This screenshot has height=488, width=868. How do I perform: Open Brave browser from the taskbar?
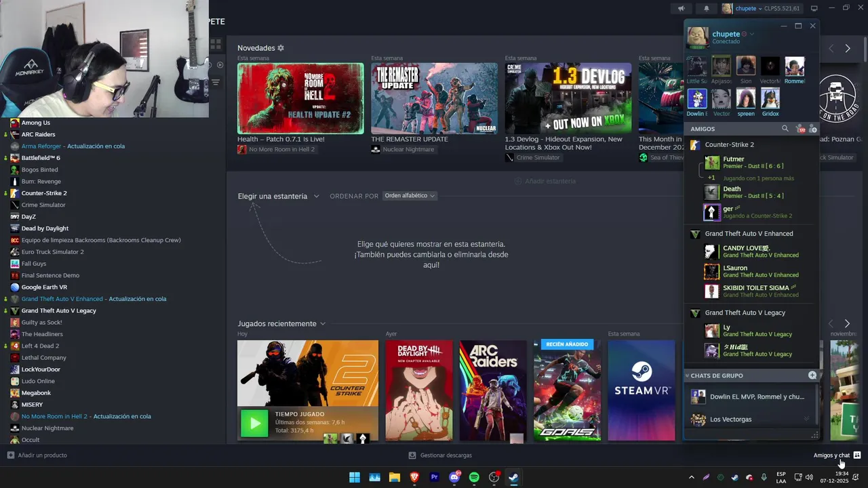pos(414,477)
